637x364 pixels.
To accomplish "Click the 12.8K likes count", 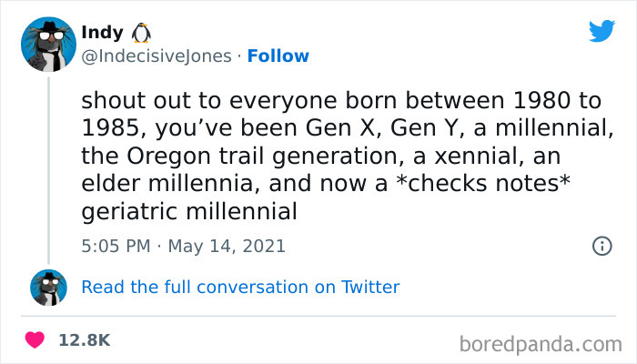I will [x=84, y=339].
